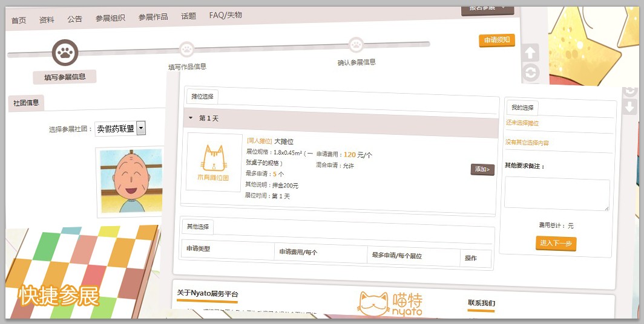This screenshot has width=644, height=324.
Task: Open the 公告 menu item
Action: click(75, 19)
